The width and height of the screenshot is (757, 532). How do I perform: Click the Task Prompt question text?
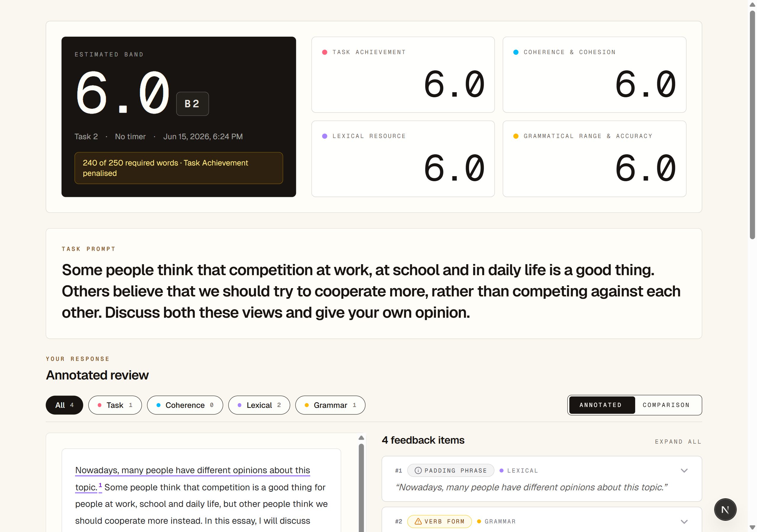371,291
